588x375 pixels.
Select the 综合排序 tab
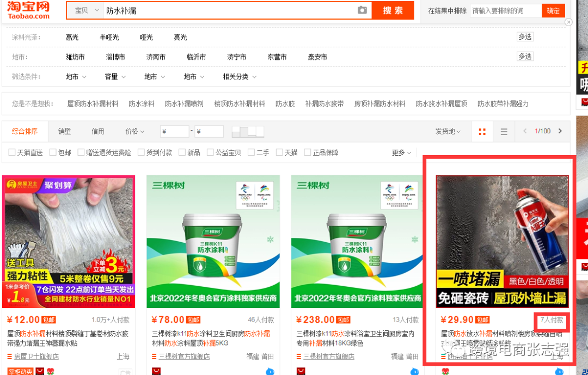coord(24,131)
